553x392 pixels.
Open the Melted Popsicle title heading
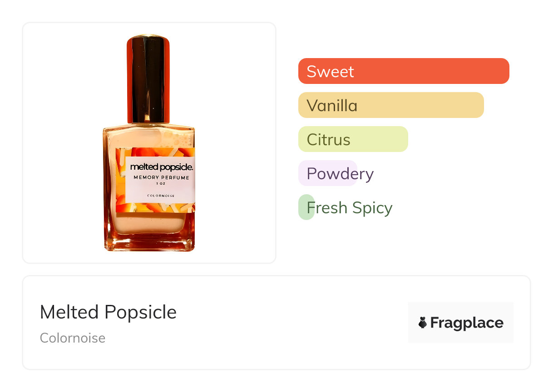(x=108, y=312)
